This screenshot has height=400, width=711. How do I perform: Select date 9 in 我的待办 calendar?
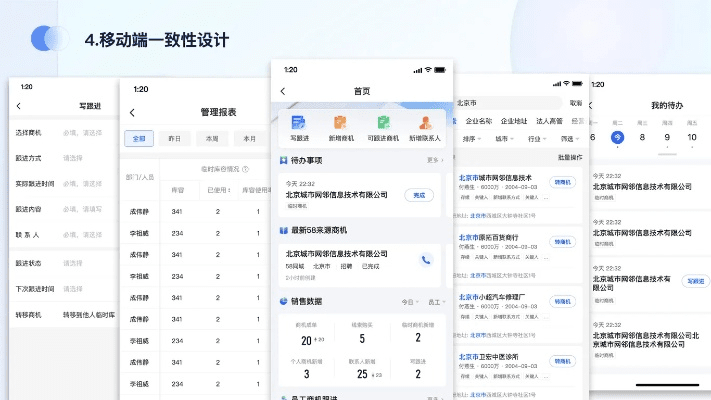coord(667,137)
